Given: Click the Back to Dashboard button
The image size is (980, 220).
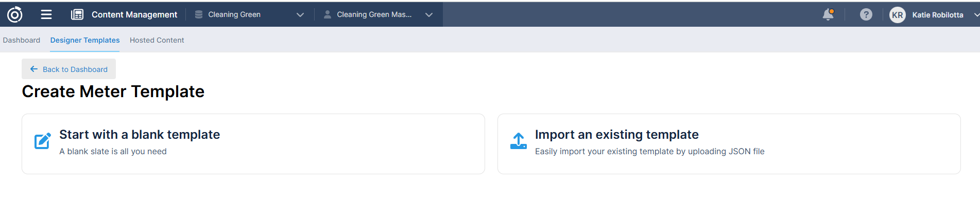Looking at the screenshot, I should [69, 69].
